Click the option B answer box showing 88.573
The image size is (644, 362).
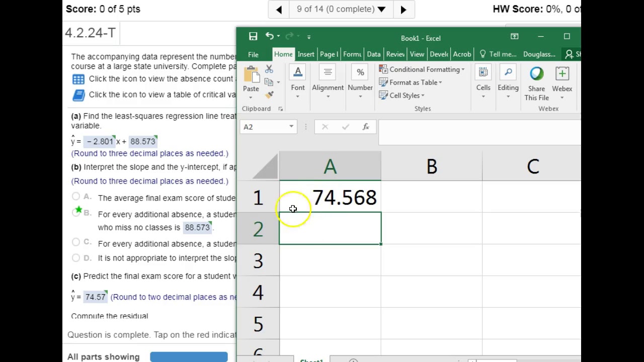[197, 227]
